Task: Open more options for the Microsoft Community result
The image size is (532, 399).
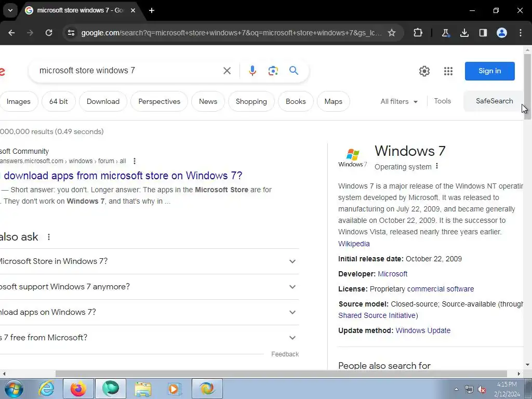Action: [135, 161]
